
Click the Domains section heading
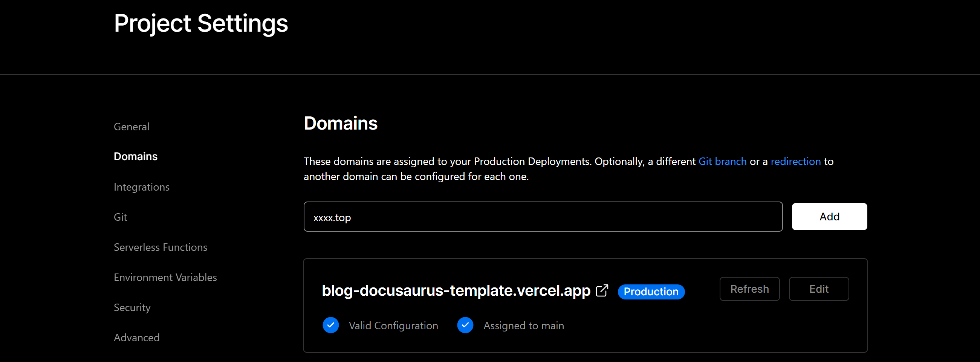(x=341, y=123)
